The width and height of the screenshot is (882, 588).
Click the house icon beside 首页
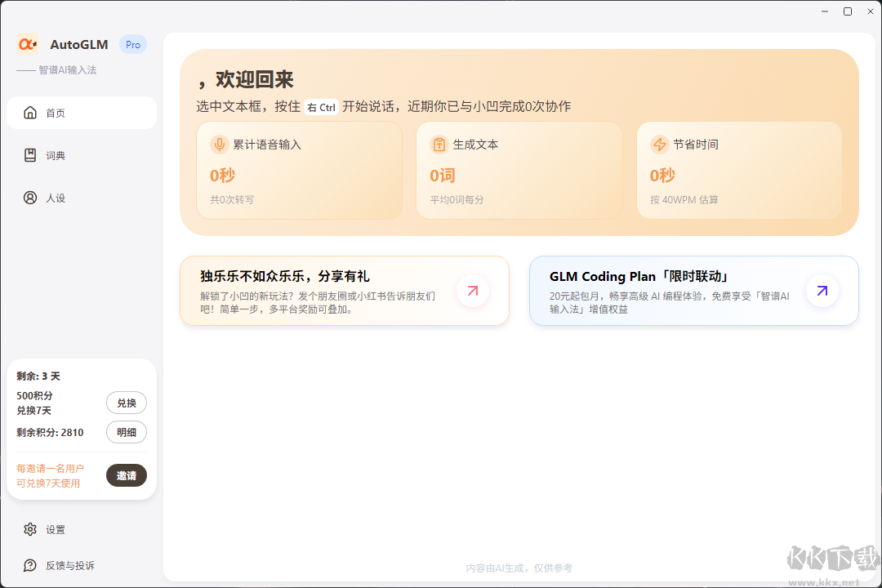tap(30, 113)
